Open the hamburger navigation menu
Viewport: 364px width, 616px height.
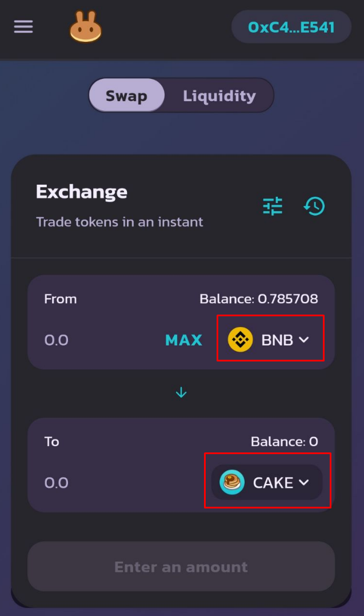click(23, 27)
